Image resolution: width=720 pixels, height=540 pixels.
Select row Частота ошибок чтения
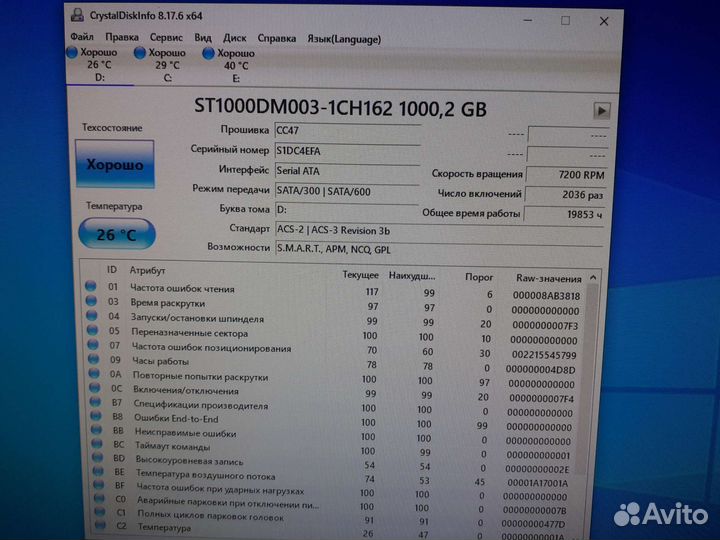click(335, 290)
